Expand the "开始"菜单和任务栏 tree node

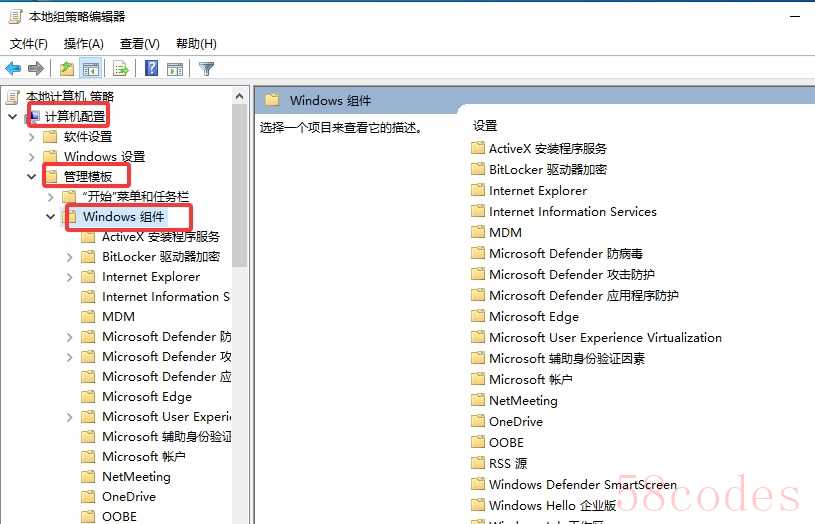pos(51,197)
